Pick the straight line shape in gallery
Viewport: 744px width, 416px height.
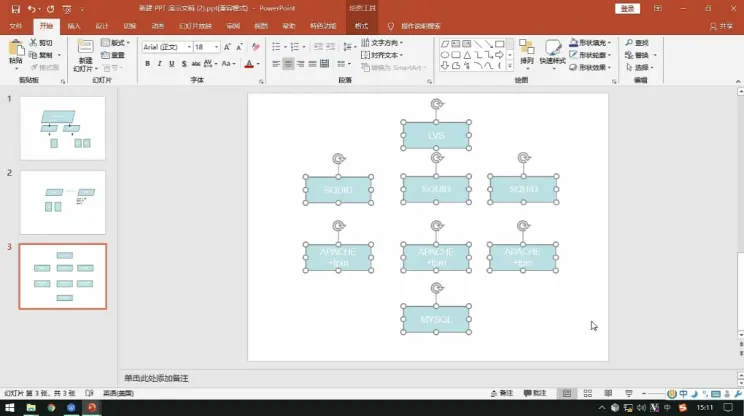click(x=478, y=44)
